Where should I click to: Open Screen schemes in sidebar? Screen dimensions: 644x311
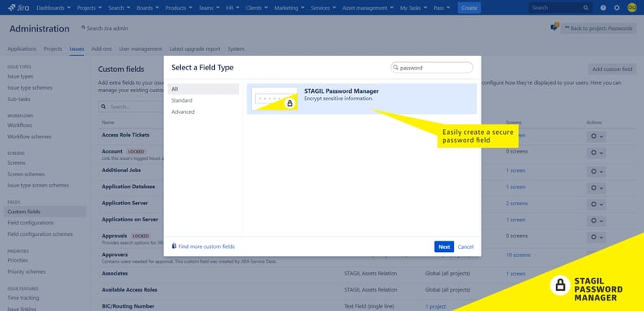pos(27,174)
